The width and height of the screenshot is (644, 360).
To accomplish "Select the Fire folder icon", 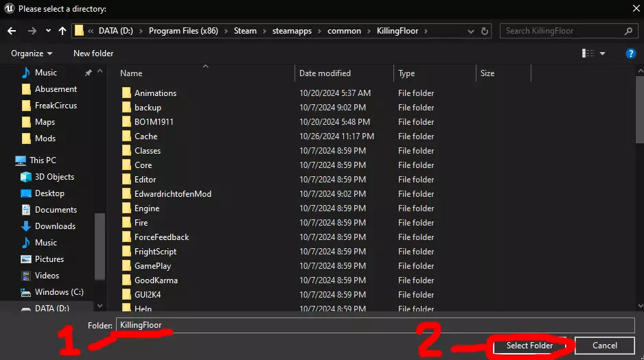I will [x=126, y=223].
